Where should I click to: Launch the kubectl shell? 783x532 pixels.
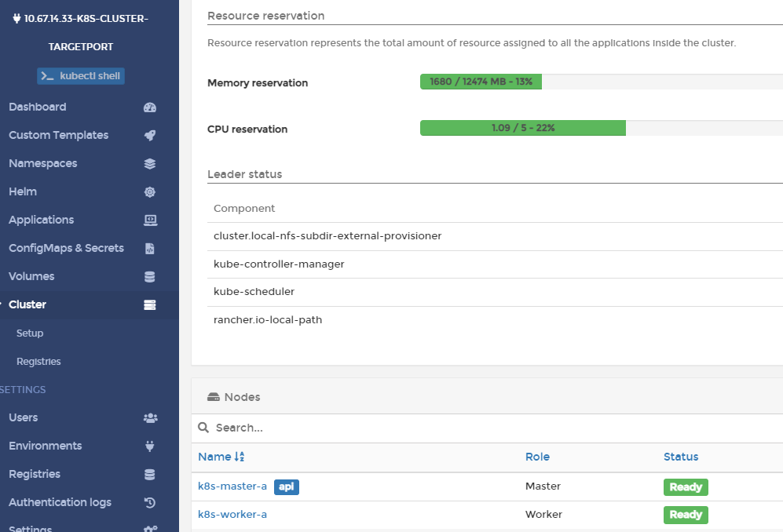(x=81, y=76)
